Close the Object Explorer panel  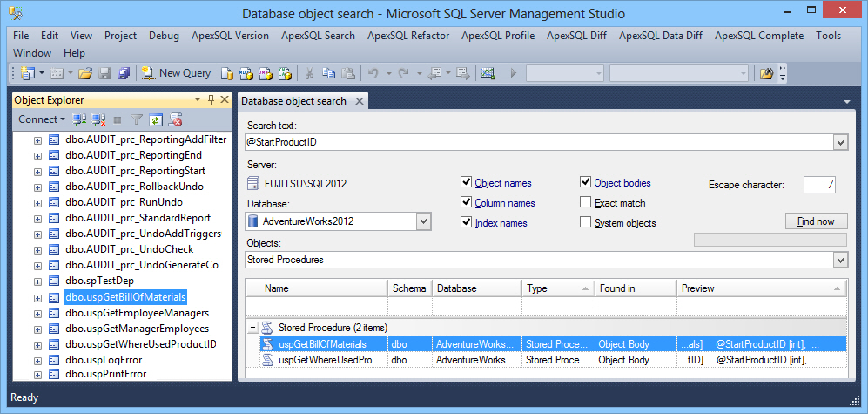(x=225, y=99)
